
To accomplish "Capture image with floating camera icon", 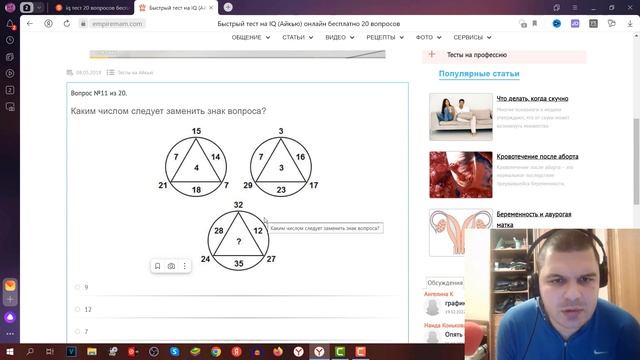I will point(171,266).
